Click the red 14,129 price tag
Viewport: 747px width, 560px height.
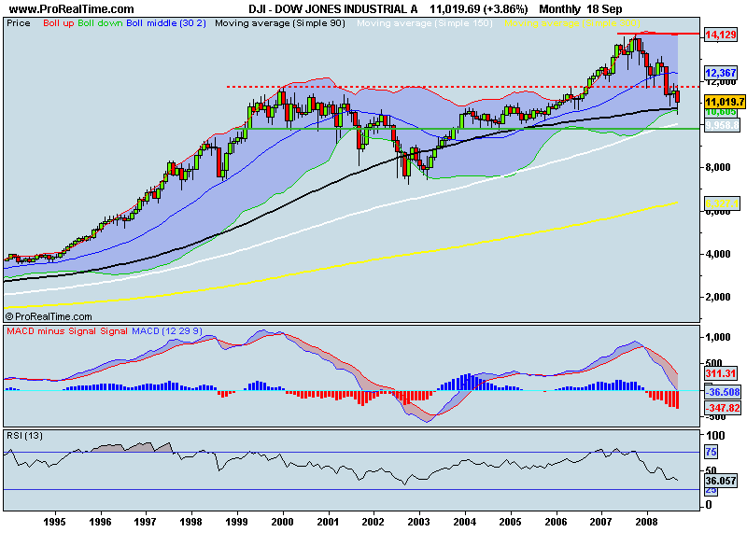coord(721,35)
